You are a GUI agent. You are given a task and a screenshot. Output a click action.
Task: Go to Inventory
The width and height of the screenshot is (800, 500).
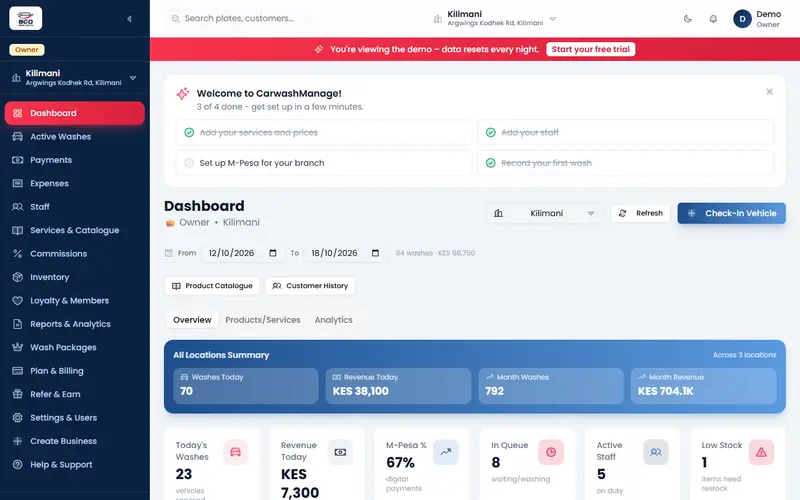(74, 278)
